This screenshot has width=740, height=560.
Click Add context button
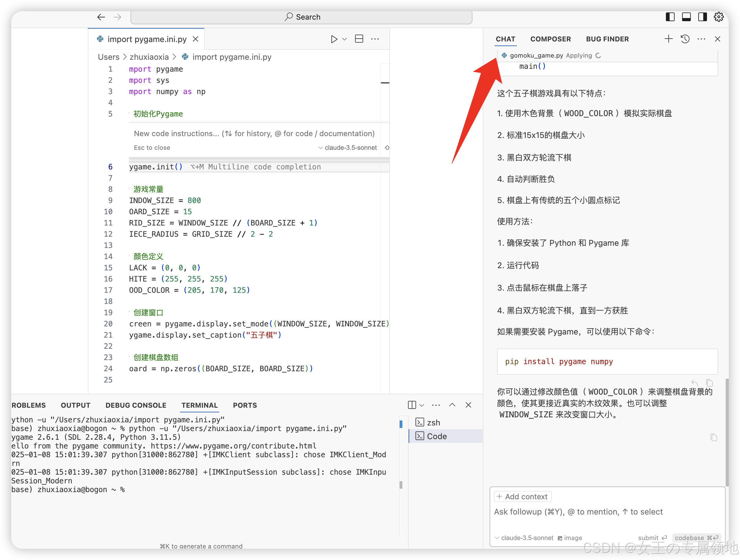pos(523,497)
